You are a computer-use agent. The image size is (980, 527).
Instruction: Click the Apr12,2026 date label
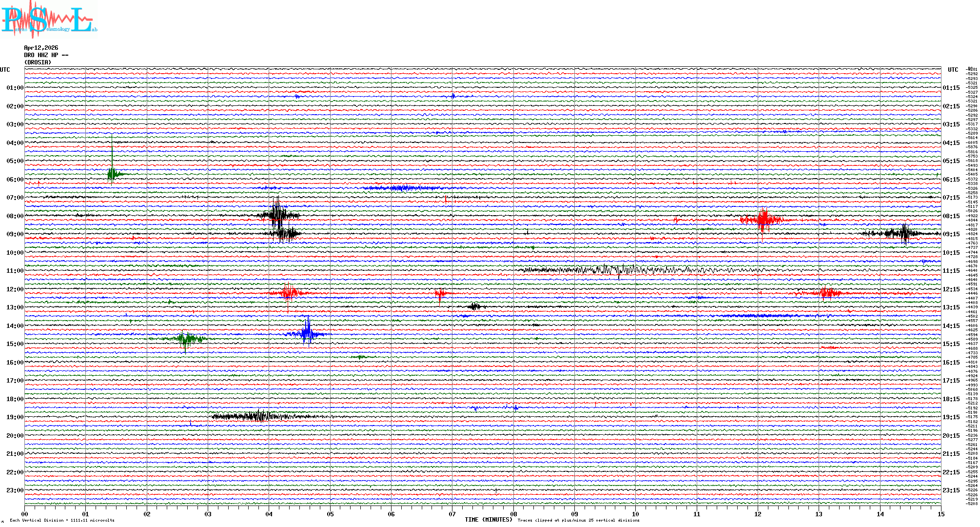(41, 48)
